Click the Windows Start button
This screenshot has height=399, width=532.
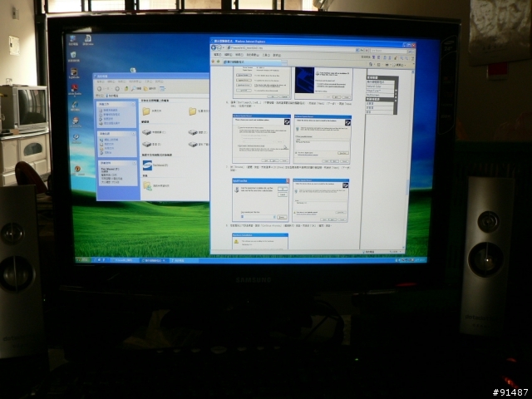82,260
